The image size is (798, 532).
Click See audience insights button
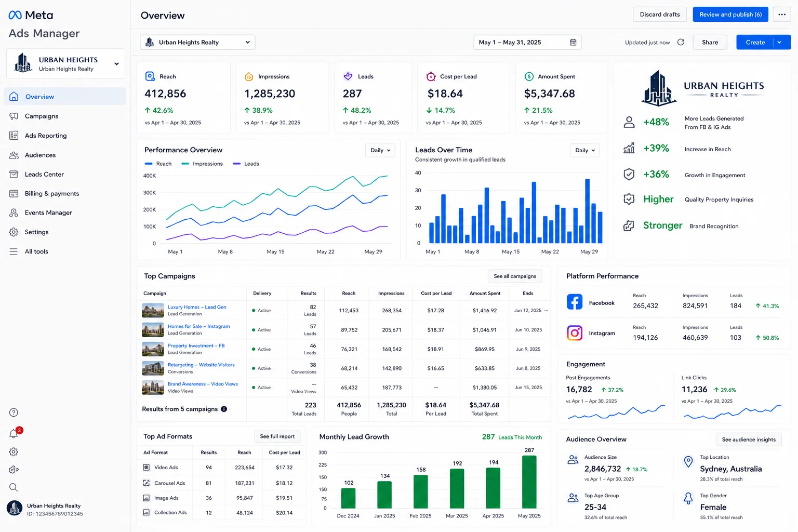[x=749, y=440]
